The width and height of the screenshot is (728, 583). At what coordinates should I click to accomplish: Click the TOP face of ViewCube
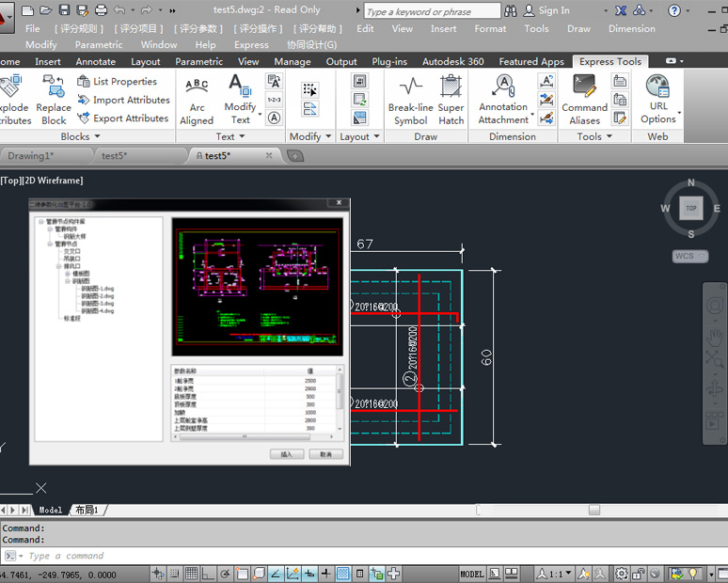click(691, 208)
